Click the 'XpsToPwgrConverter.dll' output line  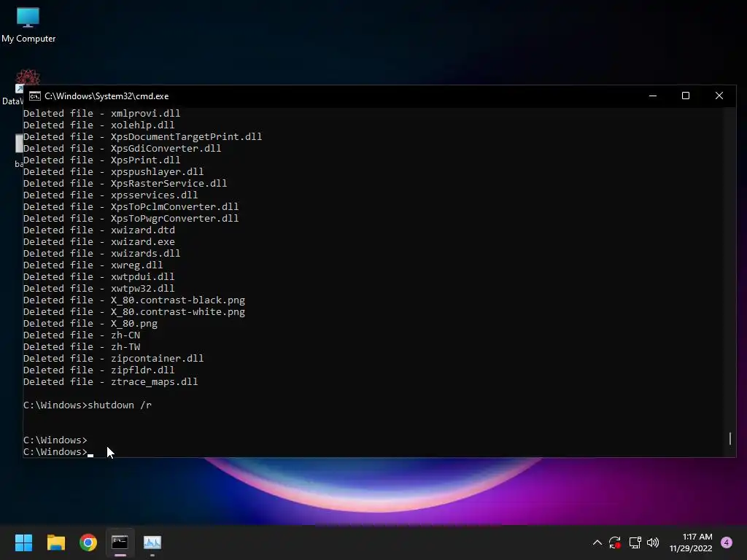131,219
